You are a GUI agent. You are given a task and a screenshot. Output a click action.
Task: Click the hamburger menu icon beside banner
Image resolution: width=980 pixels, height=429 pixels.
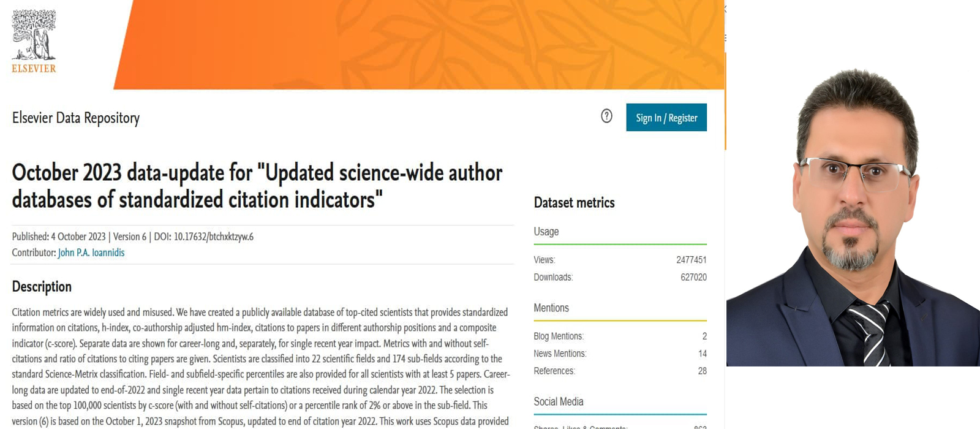[725, 38]
